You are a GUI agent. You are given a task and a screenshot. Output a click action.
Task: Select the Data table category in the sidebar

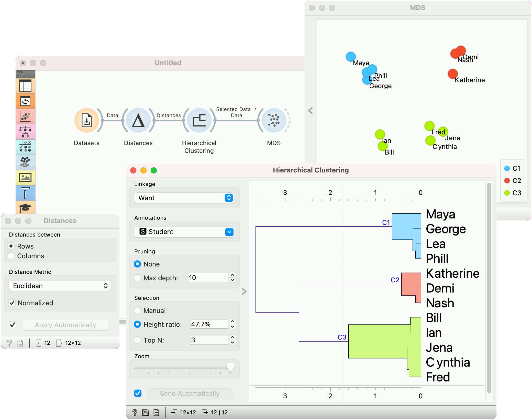coord(25,86)
